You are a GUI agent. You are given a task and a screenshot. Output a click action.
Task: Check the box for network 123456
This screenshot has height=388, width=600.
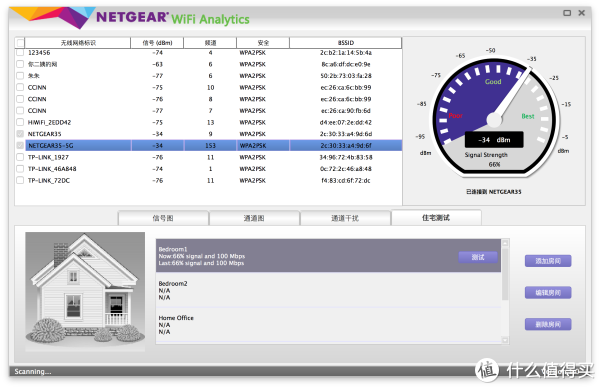[x=20, y=52]
